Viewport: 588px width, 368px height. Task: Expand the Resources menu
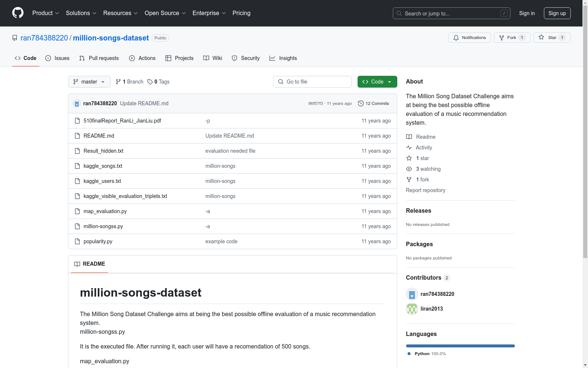click(121, 13)
